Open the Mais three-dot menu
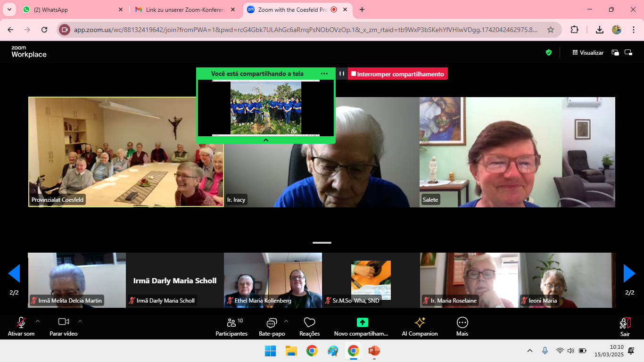The image size is (644, 362). pyautogui.click(x=462, y=322)
